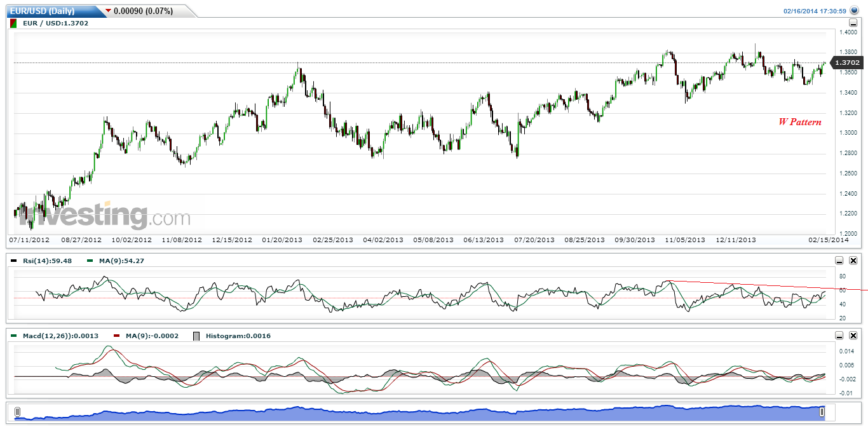The height and width of the screenshot is (429, 868).
Task: Collapse the main EUR/USD price chart panel
Action: click(853, 23)
